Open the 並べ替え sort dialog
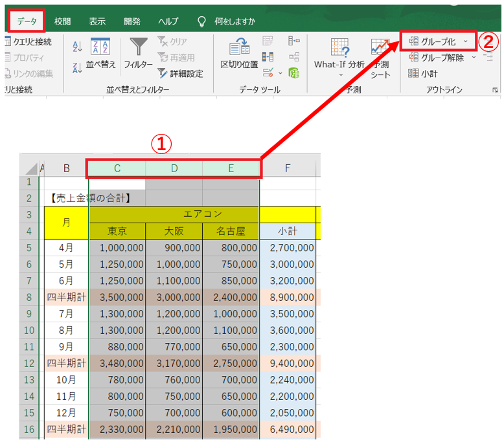This screenshot has width=504, height=442. (100, 54)
